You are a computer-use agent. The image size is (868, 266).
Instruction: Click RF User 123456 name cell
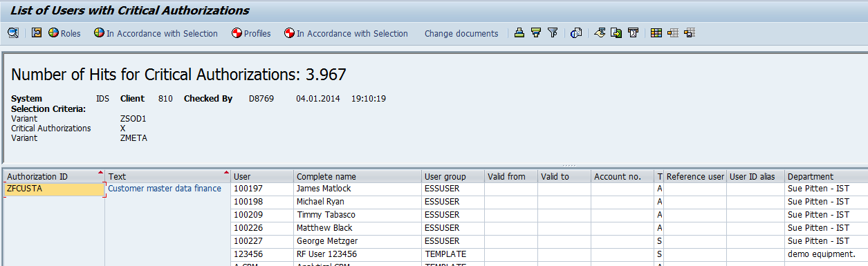358,254
